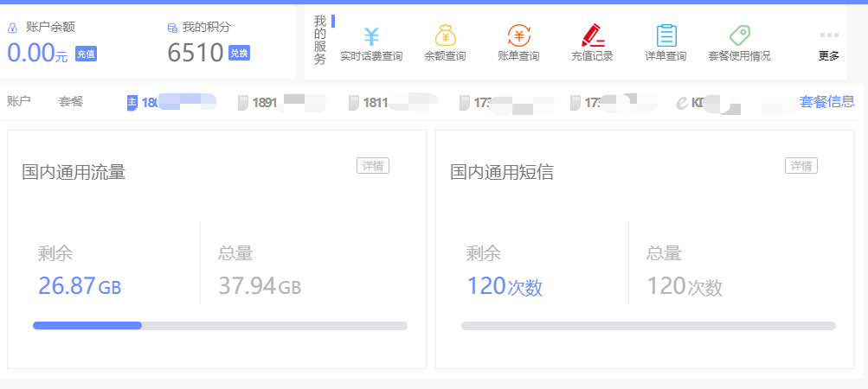868x389 pixels.
Task: Open the 充值记录 red pencil icon
Action: pos(592,35)
